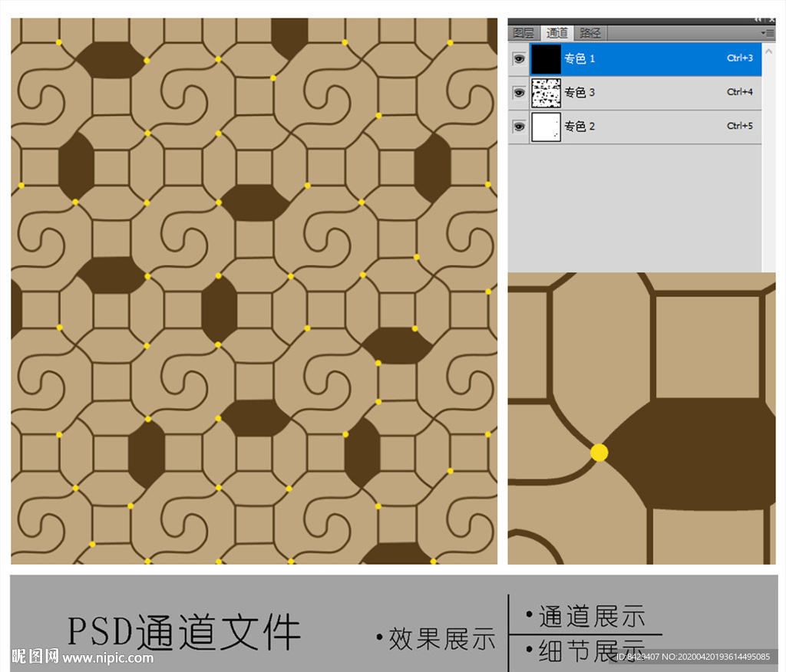Image resolution: width=786 pixels, height=672 pixels.
Task: Click the Ctrl+5 shortcut label
Action: (x=739, y=126)
